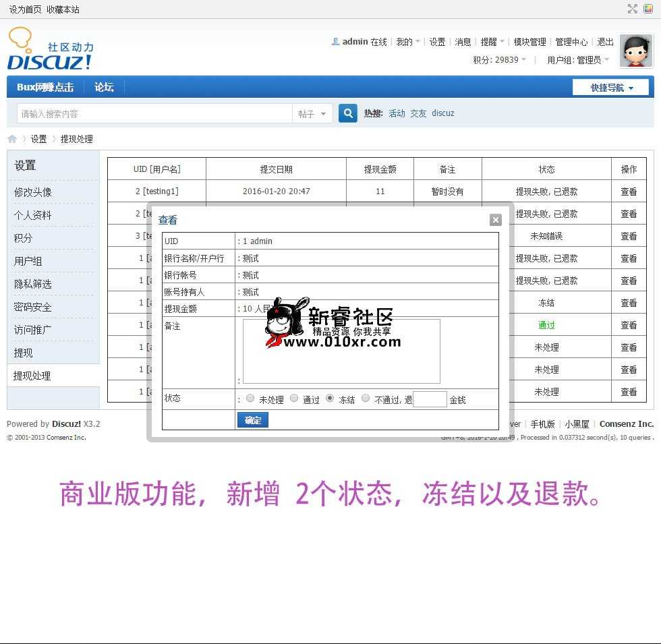661x644 pixels.
Task: Click the admin user profile icon
Action: (335, 42)
